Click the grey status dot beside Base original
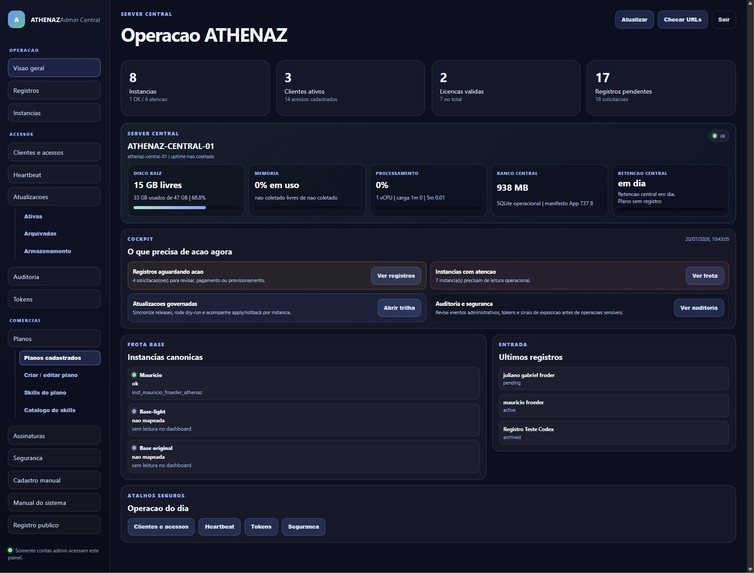The image size is (754, 573). tap(134, 448)
